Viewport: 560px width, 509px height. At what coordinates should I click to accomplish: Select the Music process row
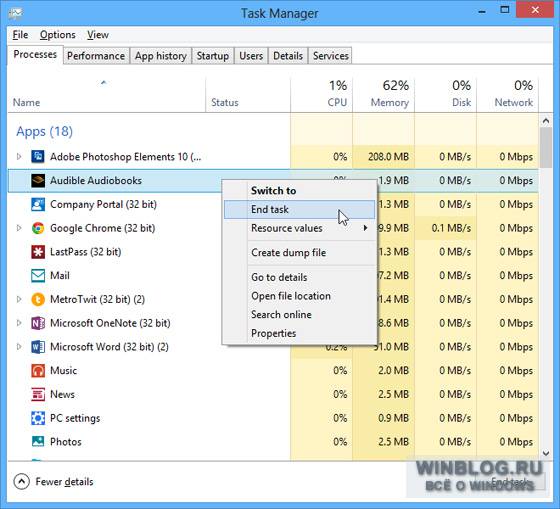tap(273, 370)
